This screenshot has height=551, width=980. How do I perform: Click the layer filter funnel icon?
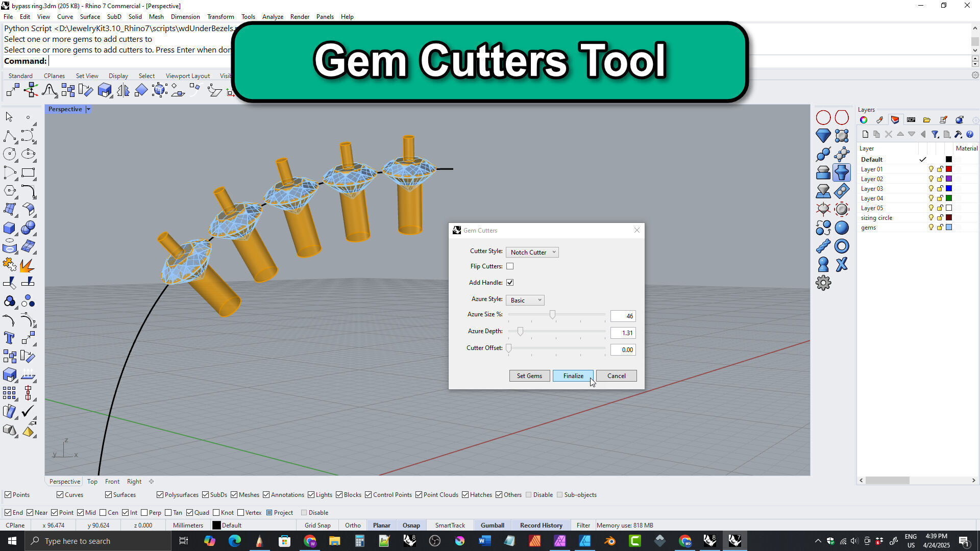click(935, 135)
